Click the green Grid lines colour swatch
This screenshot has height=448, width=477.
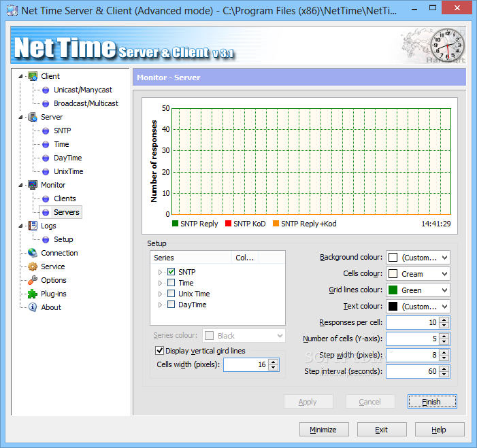pyautogui.click(x=393, y=290)
